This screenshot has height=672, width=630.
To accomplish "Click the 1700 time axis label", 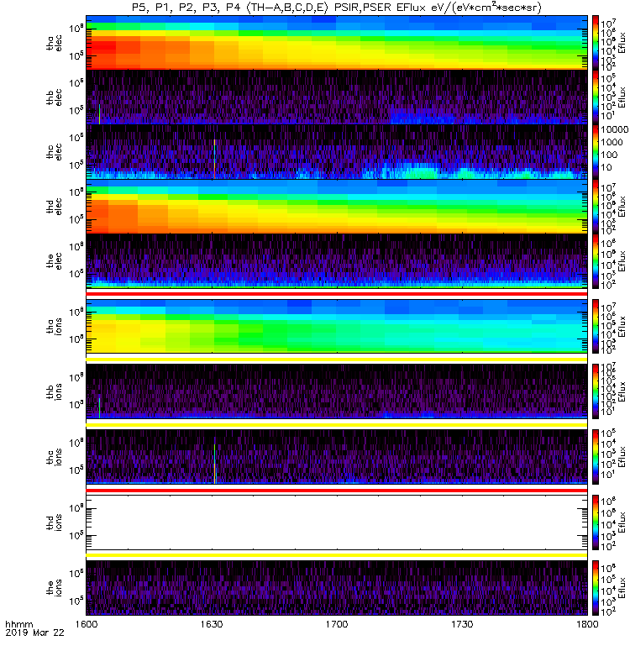I will (x=337, y=624).
